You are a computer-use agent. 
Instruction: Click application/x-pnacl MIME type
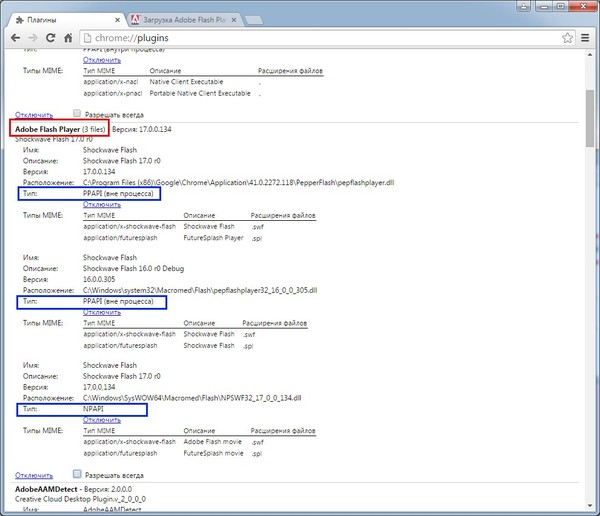112,93
